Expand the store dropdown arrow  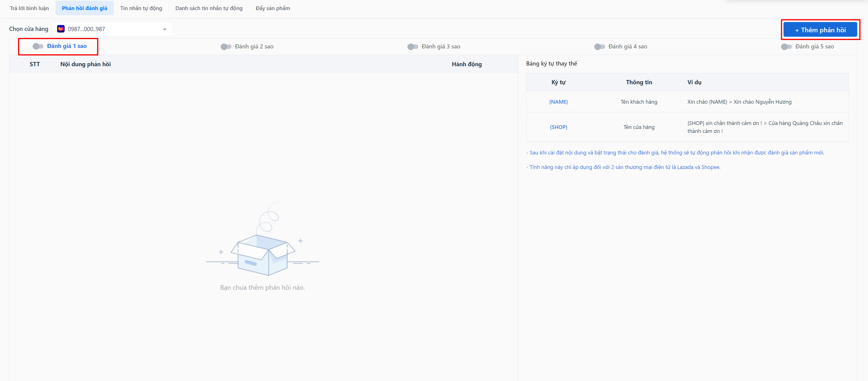165,29
